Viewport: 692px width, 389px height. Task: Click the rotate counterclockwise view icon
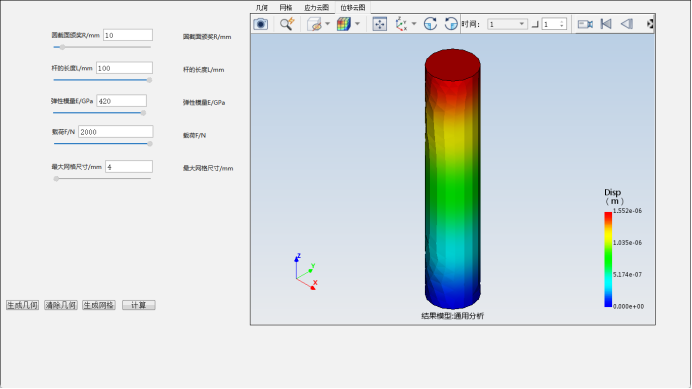pos(451,24)
